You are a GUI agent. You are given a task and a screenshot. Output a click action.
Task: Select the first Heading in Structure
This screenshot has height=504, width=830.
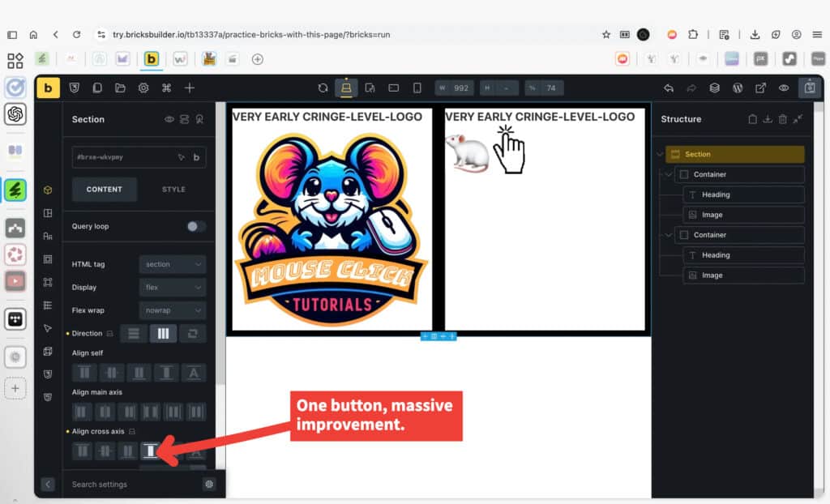coord(716,194)
